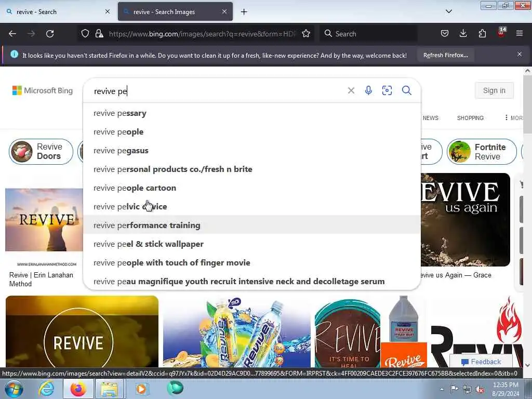Open 'Revive | Erin Lanahan Method' caption link

(x=41, y=279)
